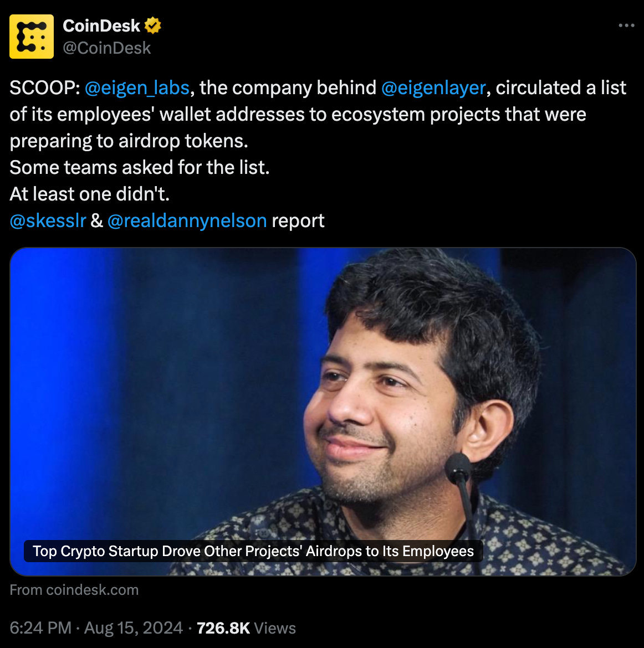
Task: Follow the 'From coindesk.com' source link
Action: click(x=74, y=590)
